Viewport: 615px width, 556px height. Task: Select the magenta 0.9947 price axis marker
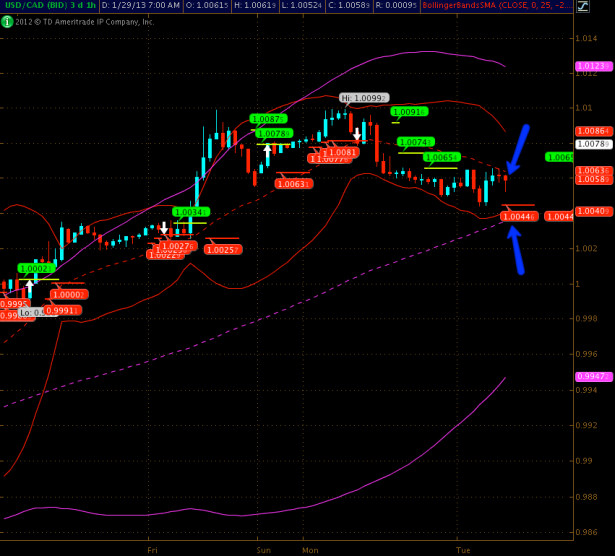pyautogui.click(x=594, y=376)
